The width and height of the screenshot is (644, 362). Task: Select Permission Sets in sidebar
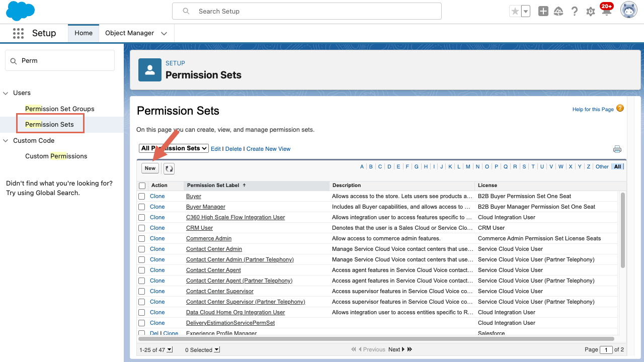[x=49, y=124]
